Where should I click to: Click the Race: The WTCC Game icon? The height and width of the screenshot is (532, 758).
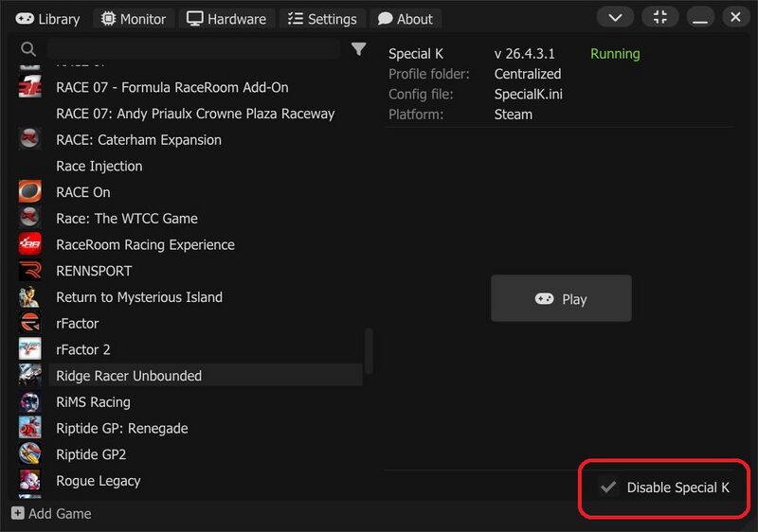30,218
